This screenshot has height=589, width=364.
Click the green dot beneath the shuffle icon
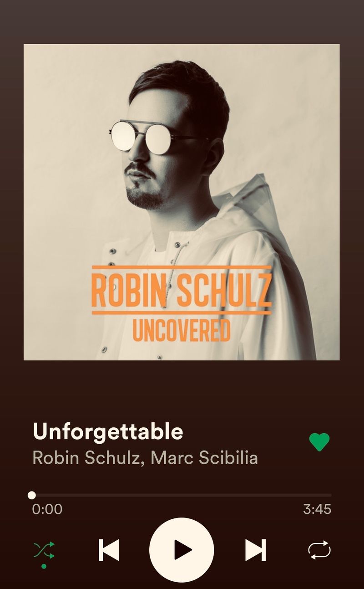pyautogui.click(x=44, y=566)
